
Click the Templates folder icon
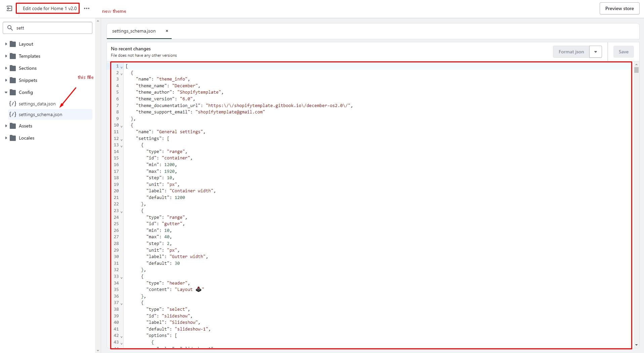click(13, 56)
